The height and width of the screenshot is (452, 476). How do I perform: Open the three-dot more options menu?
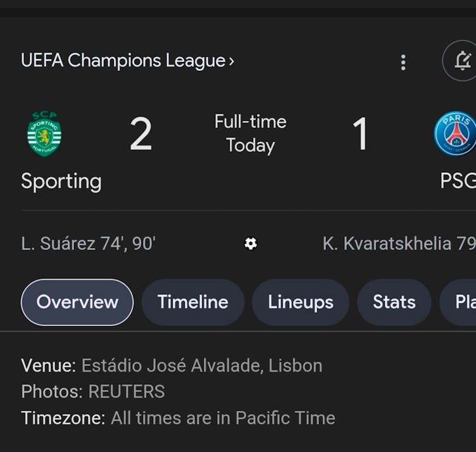[x=403, y=61]
